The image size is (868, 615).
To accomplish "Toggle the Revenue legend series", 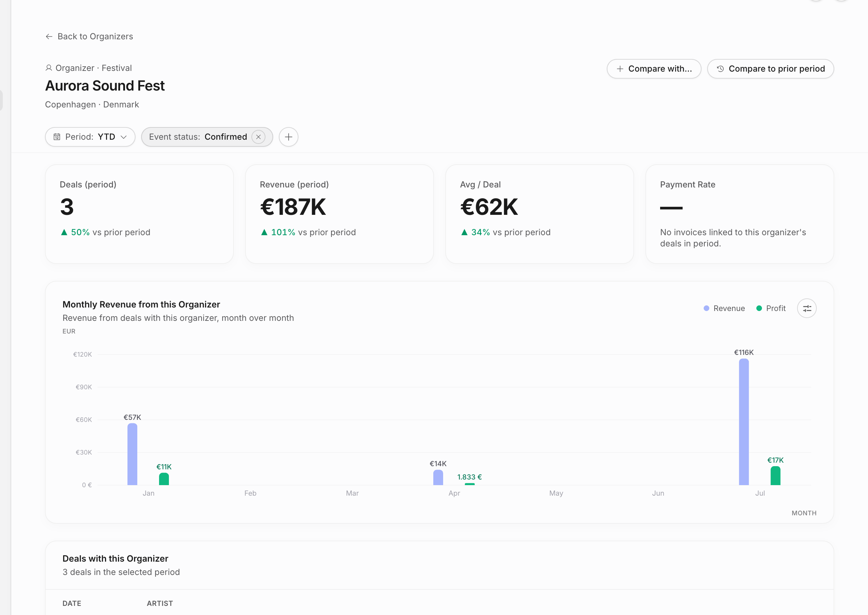I will pos(724,308).
